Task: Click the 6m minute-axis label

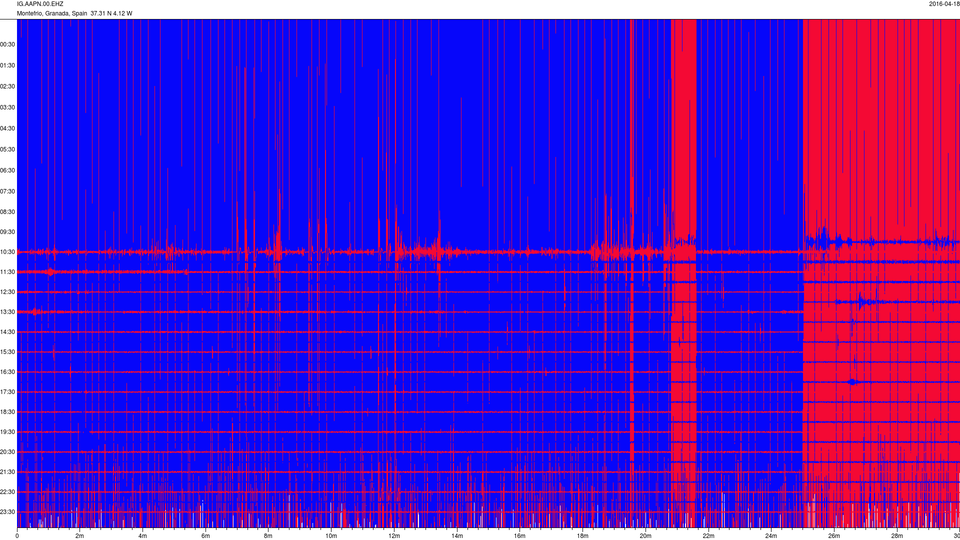Action: click(x=205, y=536)
